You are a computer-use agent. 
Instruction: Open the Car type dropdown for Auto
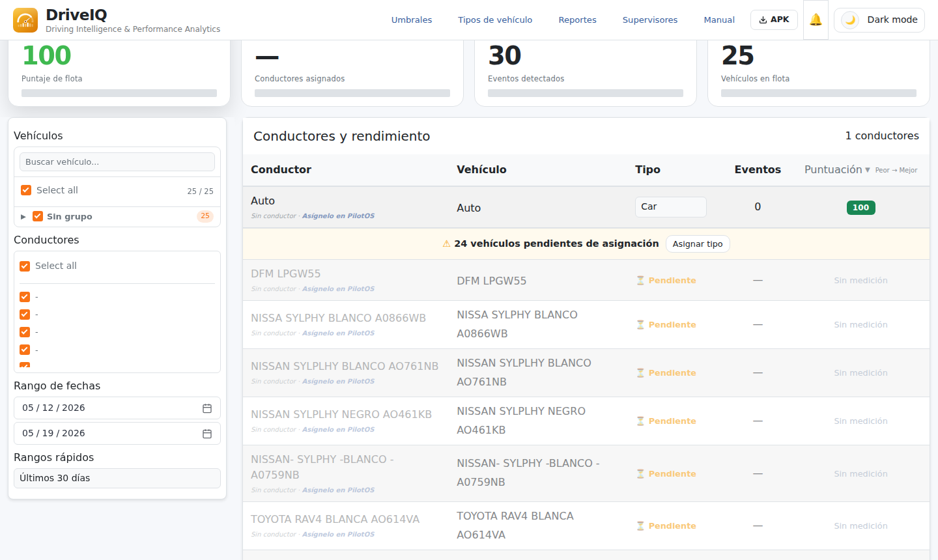tap(671, 206)
